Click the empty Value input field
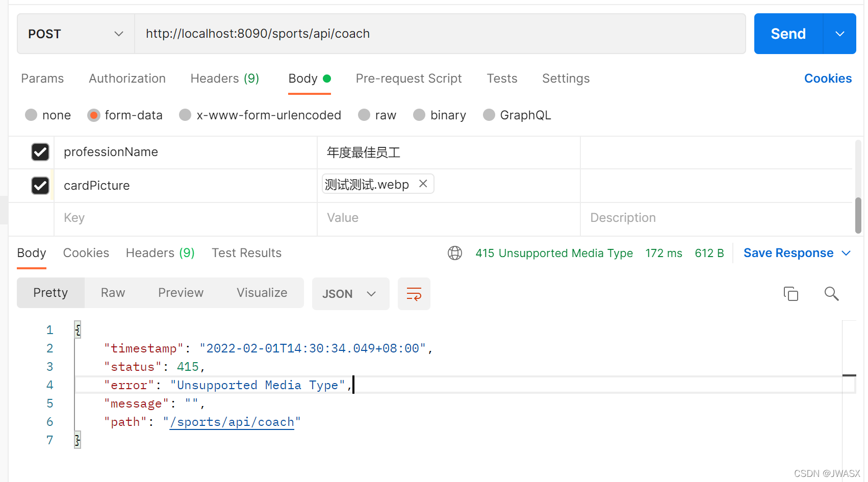This screenshot has width=868, height=482. 449,218
